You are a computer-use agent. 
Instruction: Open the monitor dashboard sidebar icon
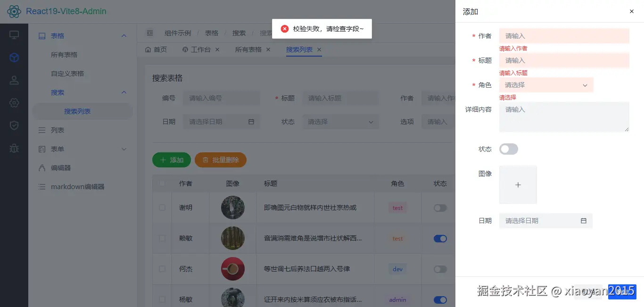pos(14,35)
